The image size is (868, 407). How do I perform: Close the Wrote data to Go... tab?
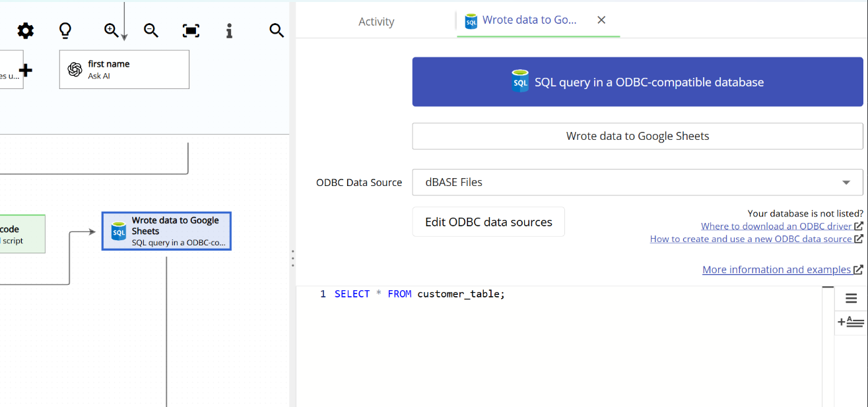pyautogui.click(x=601, y=20)
